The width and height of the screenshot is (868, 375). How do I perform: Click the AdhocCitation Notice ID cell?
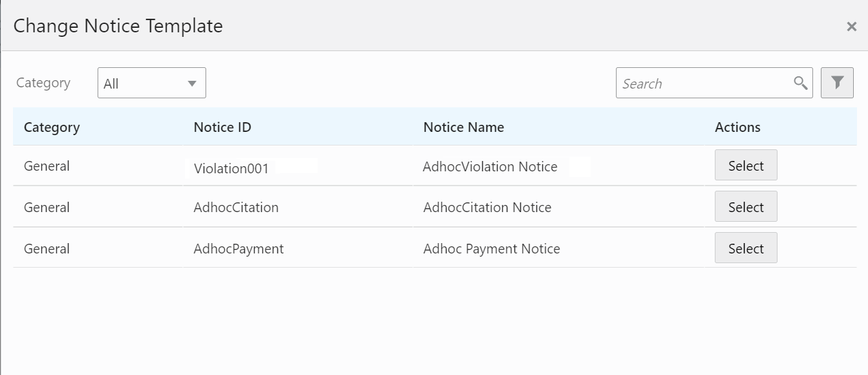click(236, 208)
